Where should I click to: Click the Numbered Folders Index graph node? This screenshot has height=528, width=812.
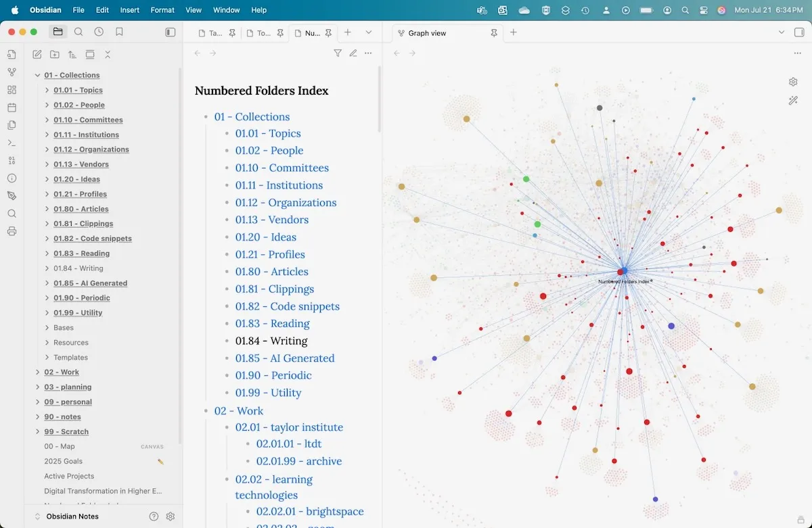[x=621, y=272]
